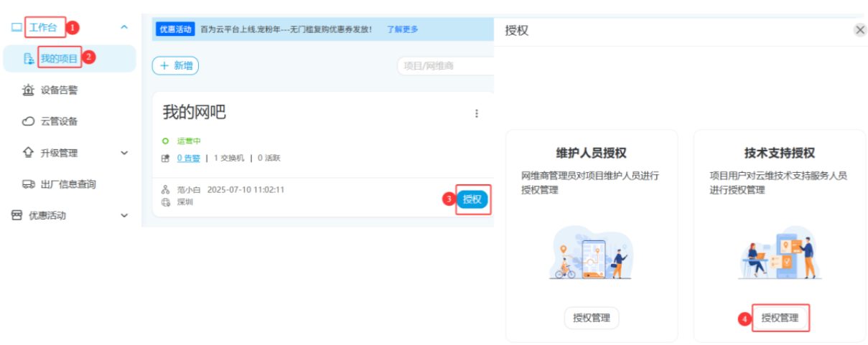Click the 新增 add project button

[x=175, y=66]
